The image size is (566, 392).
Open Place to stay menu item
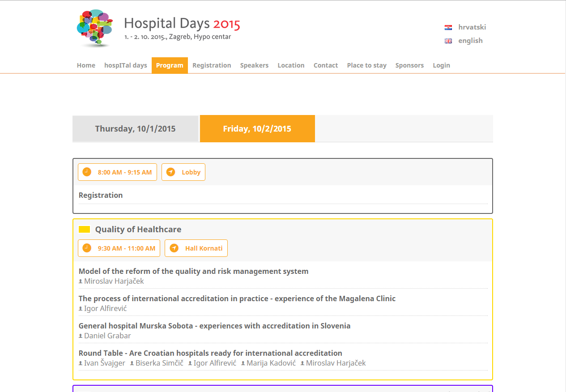coord(366,65)
